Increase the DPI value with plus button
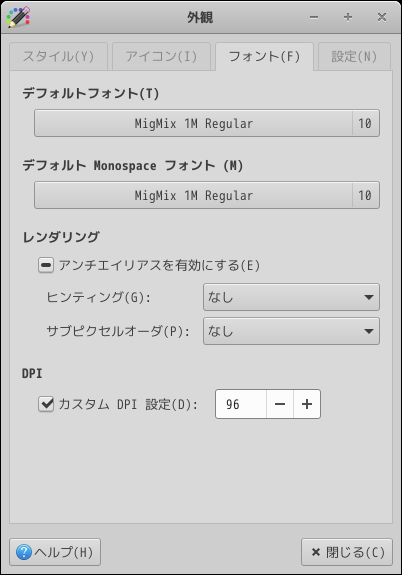Viewport: 402px width, 575px height. pyautogui.click(x=307, y=404)
